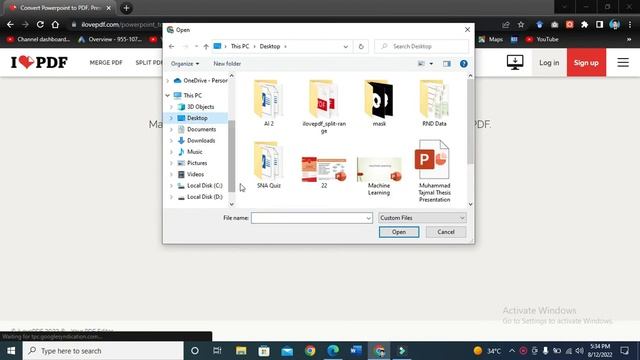Screen dimensions: 640x360
Task: Open the help button in the Open dialog
Action: (x=464, y=64)
